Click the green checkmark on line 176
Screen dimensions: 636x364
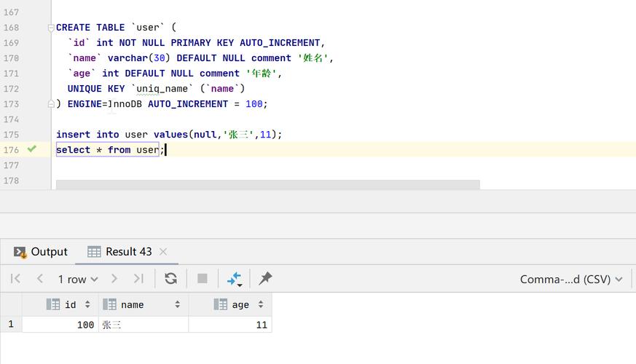pyautogui.click(x=31, y=149)
